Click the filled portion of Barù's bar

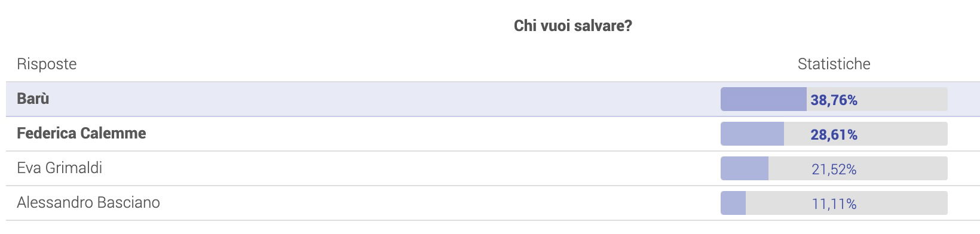coord(764,99)
